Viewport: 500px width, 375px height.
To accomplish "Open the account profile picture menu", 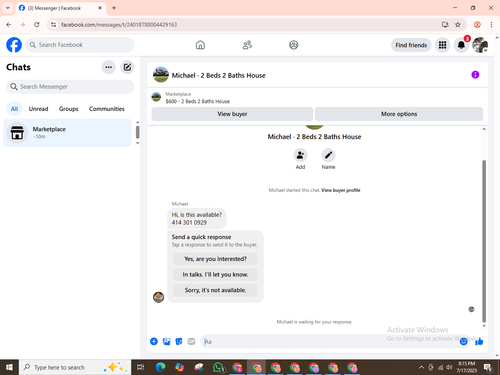I will 480,45.
